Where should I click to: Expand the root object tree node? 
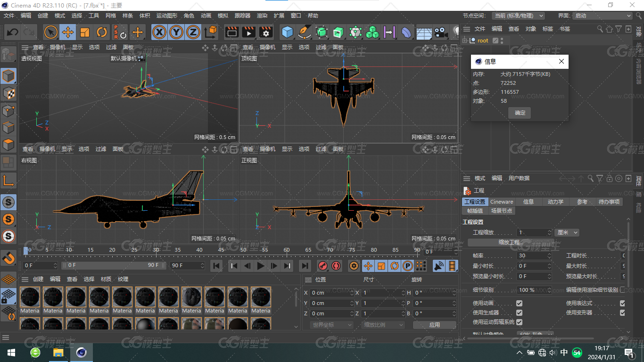coord(465,41)
